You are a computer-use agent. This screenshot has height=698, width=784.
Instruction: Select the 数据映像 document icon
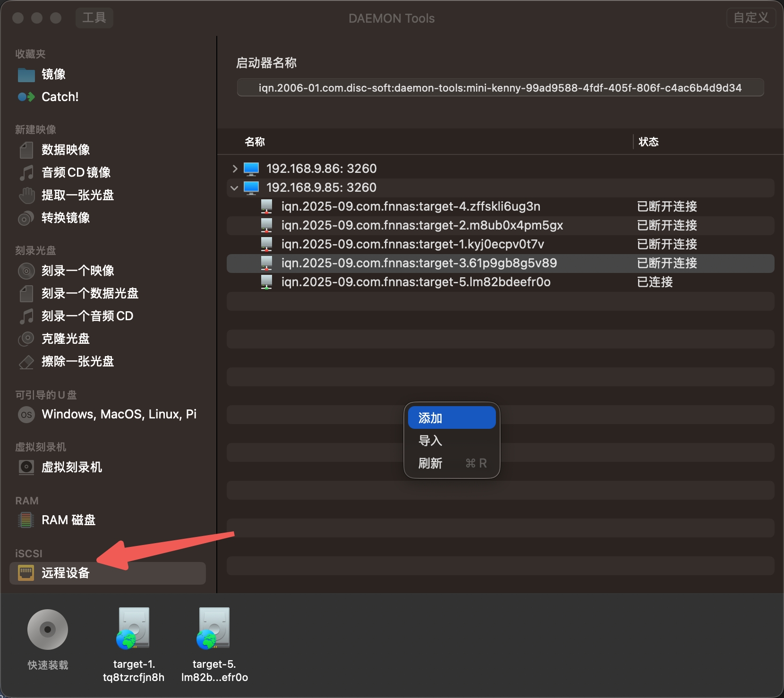click(x=26, y=150)
